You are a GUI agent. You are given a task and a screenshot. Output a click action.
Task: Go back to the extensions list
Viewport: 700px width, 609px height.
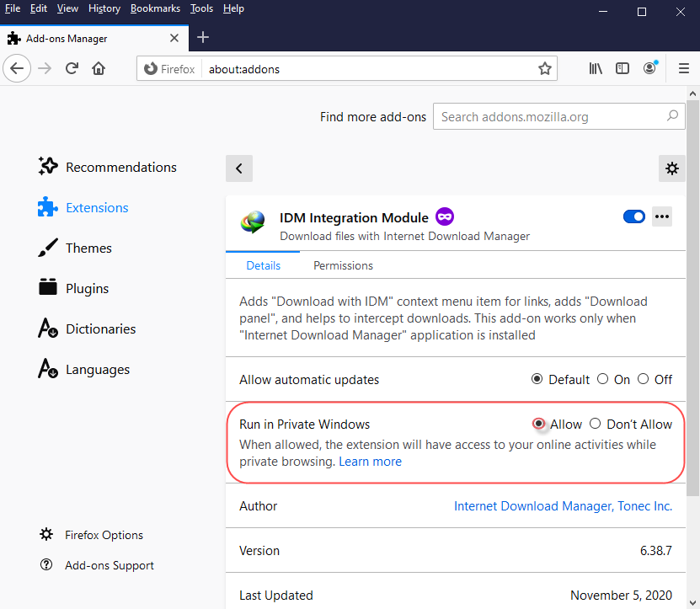[x=239, y=168]
